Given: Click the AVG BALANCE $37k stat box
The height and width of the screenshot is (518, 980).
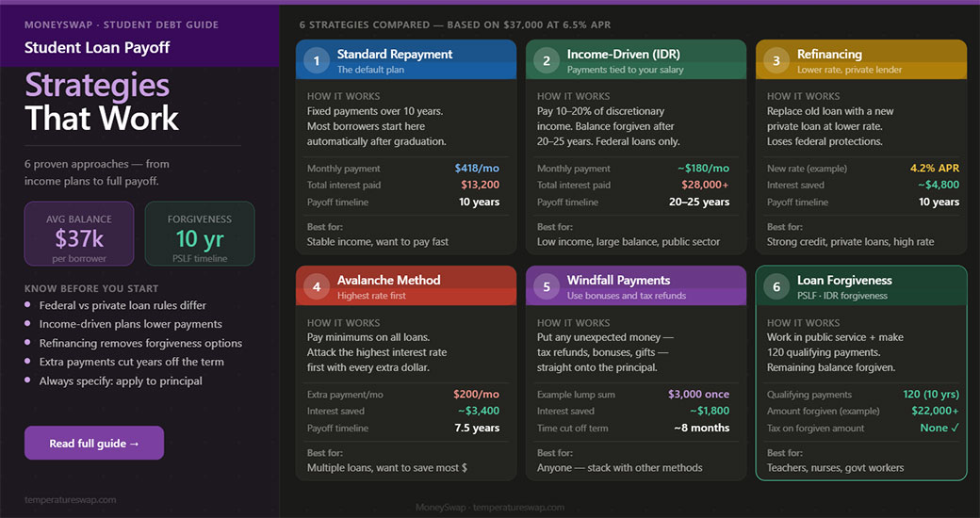Looking at the screenshot, I should [x=79, y=234].
